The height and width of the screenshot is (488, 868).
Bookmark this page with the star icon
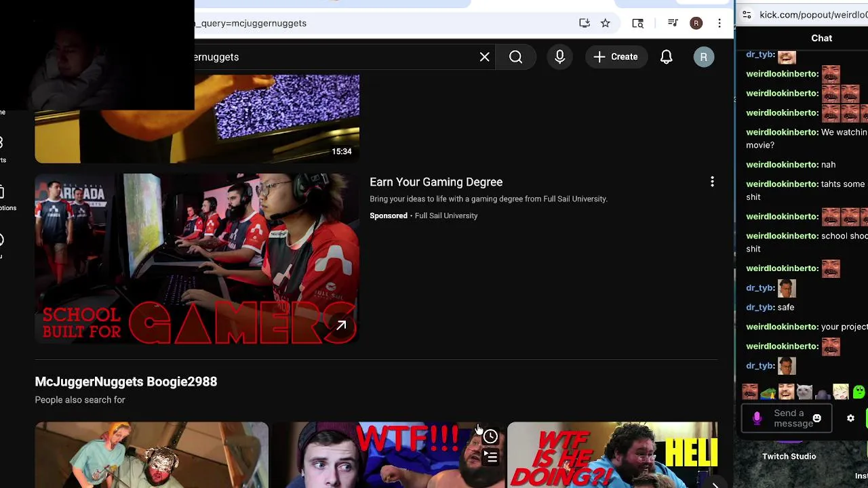(606, 23)
